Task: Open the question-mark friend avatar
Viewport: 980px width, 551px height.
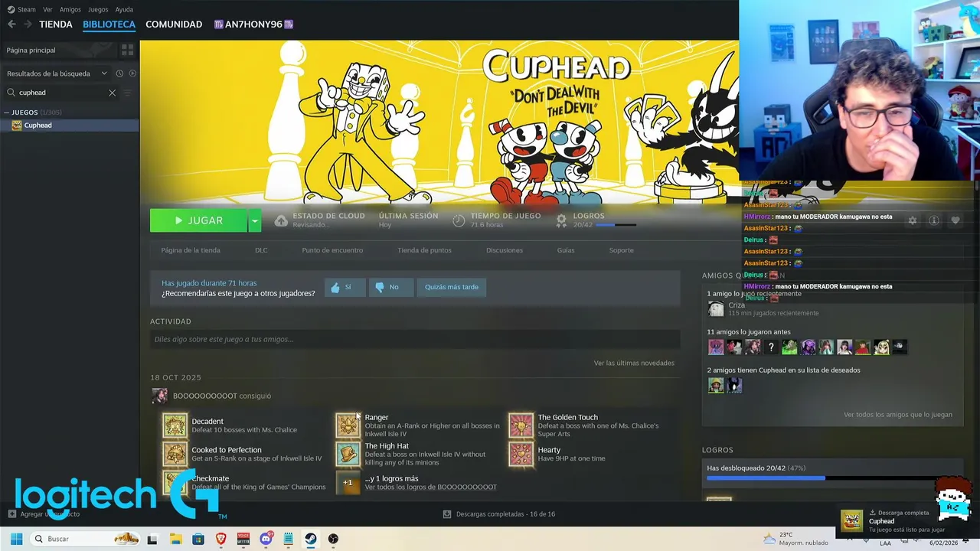Action: tap(771, 347)
